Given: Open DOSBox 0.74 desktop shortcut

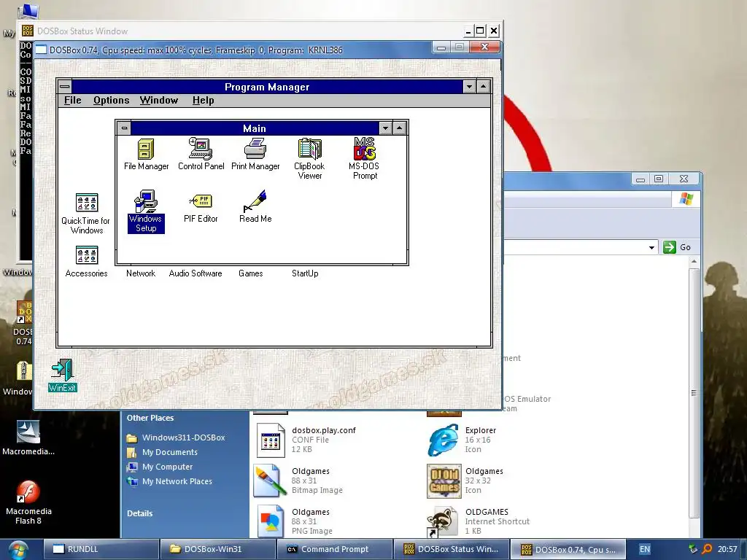Looking at the screenshot, I should (x=24, y=323).
